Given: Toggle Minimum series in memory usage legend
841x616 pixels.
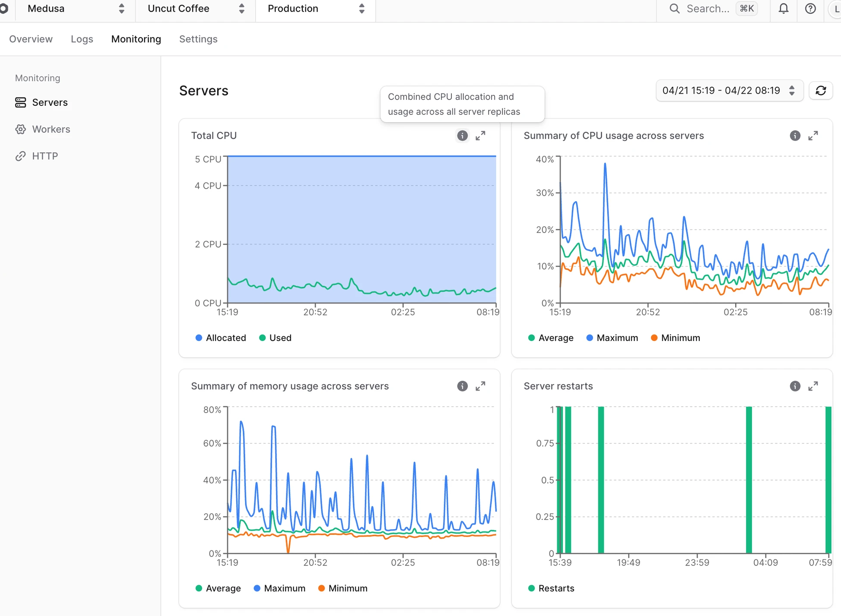Looking at the screenshot, I should (x=343, y=588).
